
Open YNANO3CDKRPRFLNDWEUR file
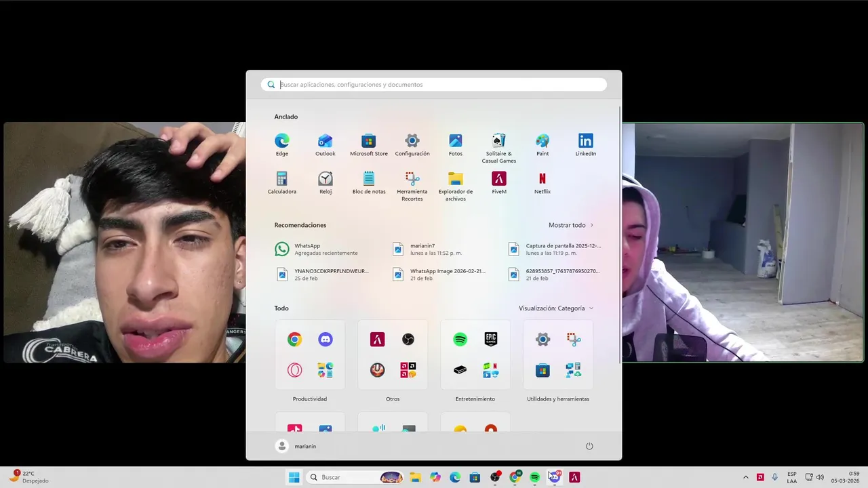[322, 274]
